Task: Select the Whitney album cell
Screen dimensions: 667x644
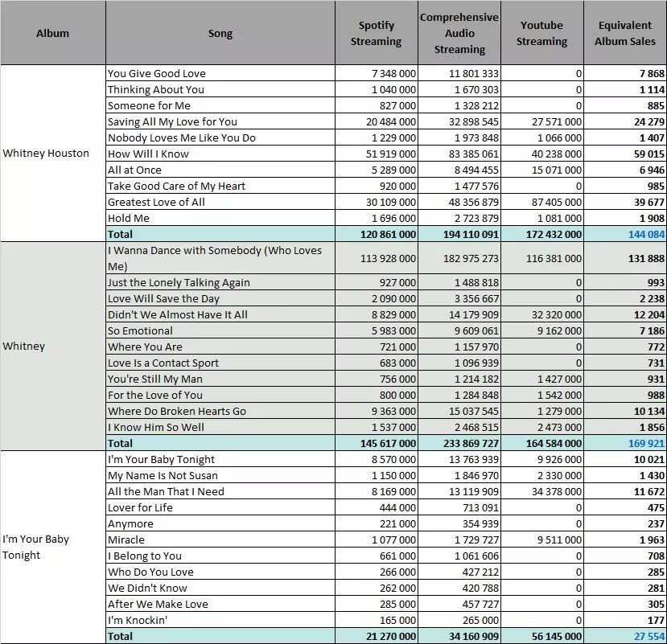Action: tap(53, 346)
